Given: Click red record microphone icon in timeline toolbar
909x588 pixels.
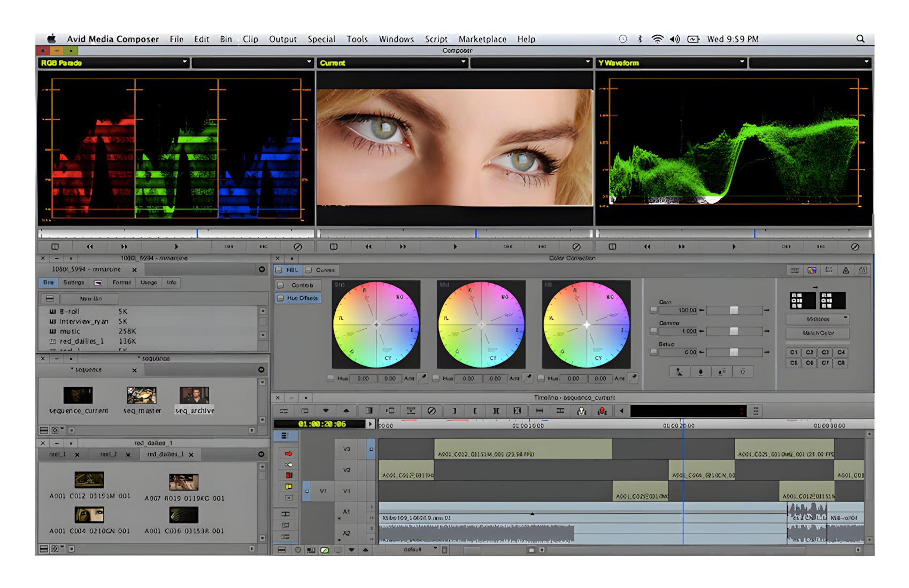Looking at the screenshot, I should click(x=603, y=411).
